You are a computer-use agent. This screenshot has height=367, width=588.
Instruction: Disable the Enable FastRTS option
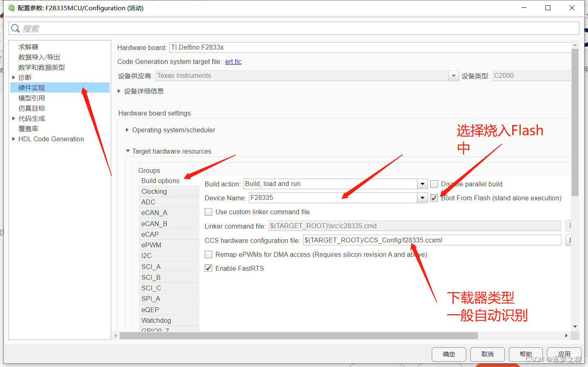tap(208, 268)
